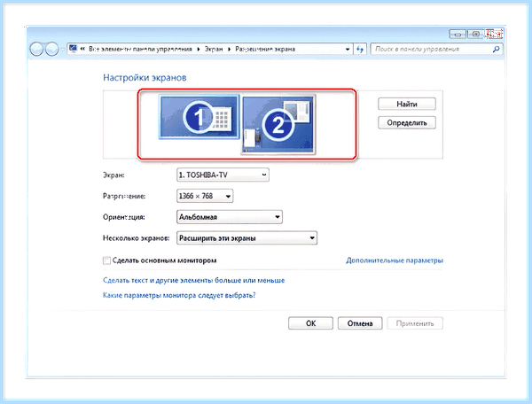Click Разрешение экрана breadcrumb item
The width and height of the screenshot is (532, 404).
coord(265,49)
